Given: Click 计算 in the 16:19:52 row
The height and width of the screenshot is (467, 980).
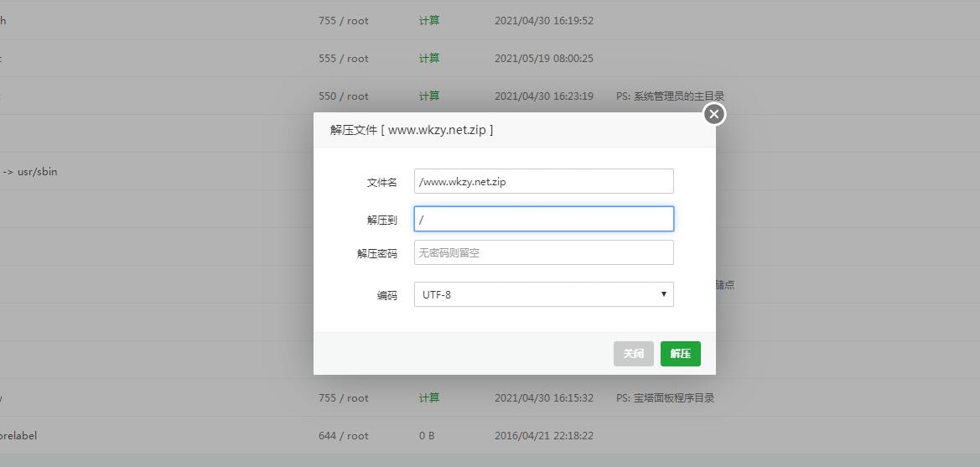Looking at the screenshot, I should click(x=429, y=20).
